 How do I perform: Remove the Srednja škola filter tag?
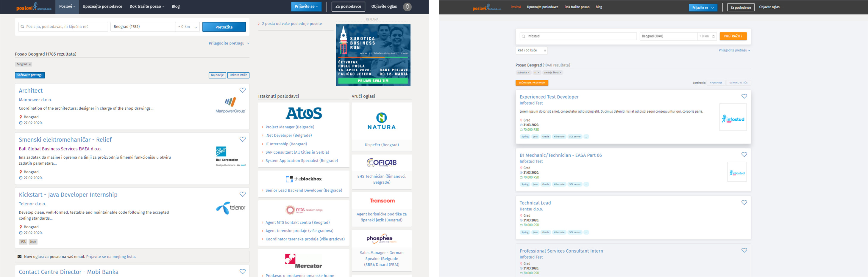pos(560,73)
